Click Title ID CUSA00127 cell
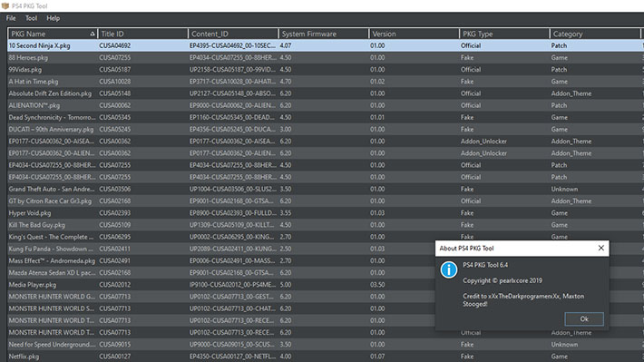Image resolution: width=644 pixels, height=362 pixels. coord(114,357)
